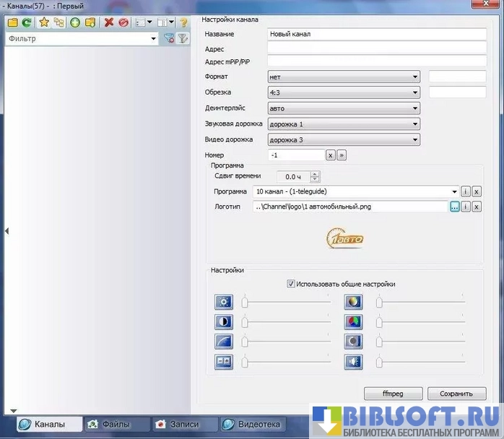The width and height of the screenshot is (504, 439).
Task: Click the 'Сохранить' button
Action: click(456, 394)
